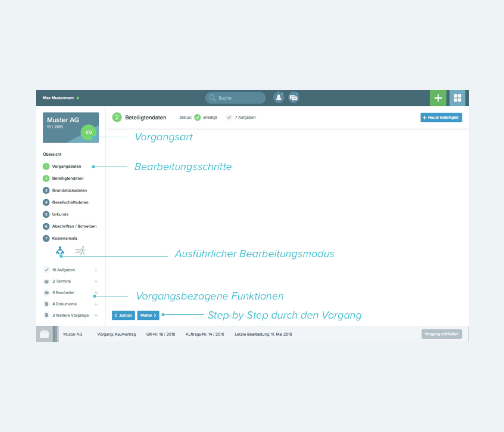Switch to quick running-person mode icon
The image size is (504, 432).
80,250
